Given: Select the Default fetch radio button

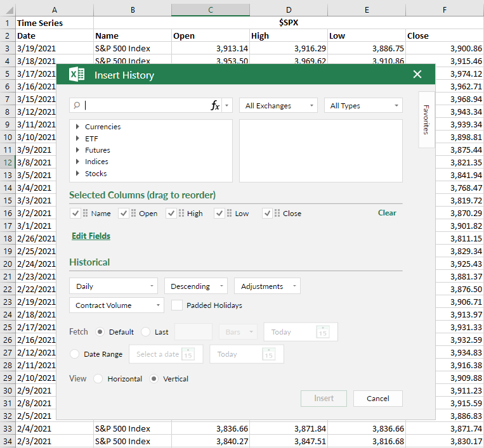Looking at the screenshot, I should (100, 332).
